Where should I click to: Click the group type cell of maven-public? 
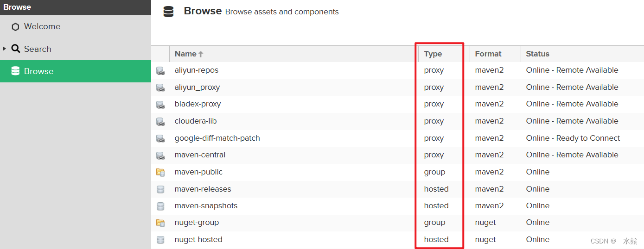434,172
